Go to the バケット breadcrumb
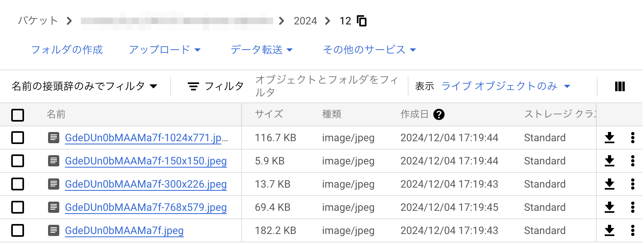 click(38, 21)
